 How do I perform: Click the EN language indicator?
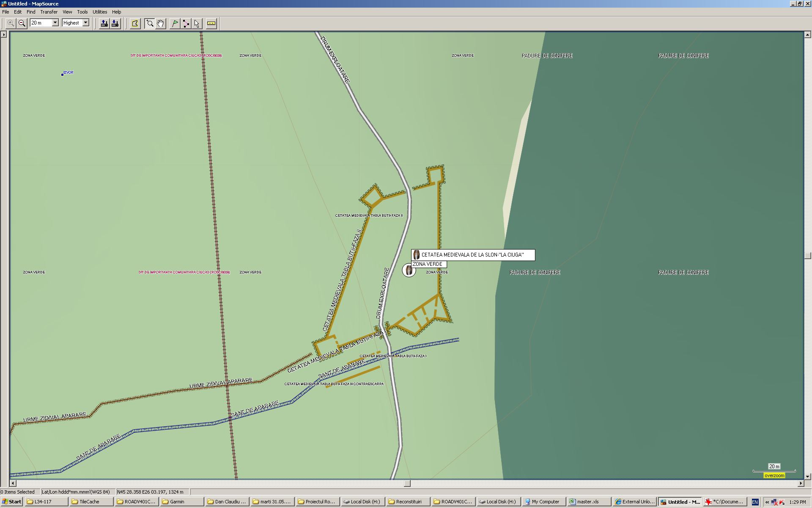click(755, 502)
